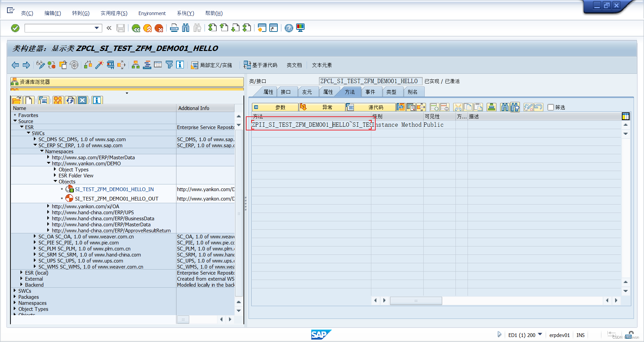
Task: Open the command field dropdown arrow
Action: (x=97, y=28)
